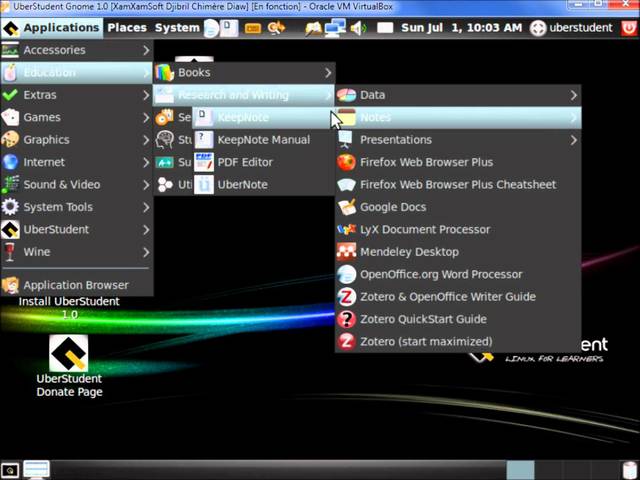Image resolution: width=640 pixels, height=480 pixels.
Task: Click the Zotero QuickStart Guide icon
Action: [347, 319]
